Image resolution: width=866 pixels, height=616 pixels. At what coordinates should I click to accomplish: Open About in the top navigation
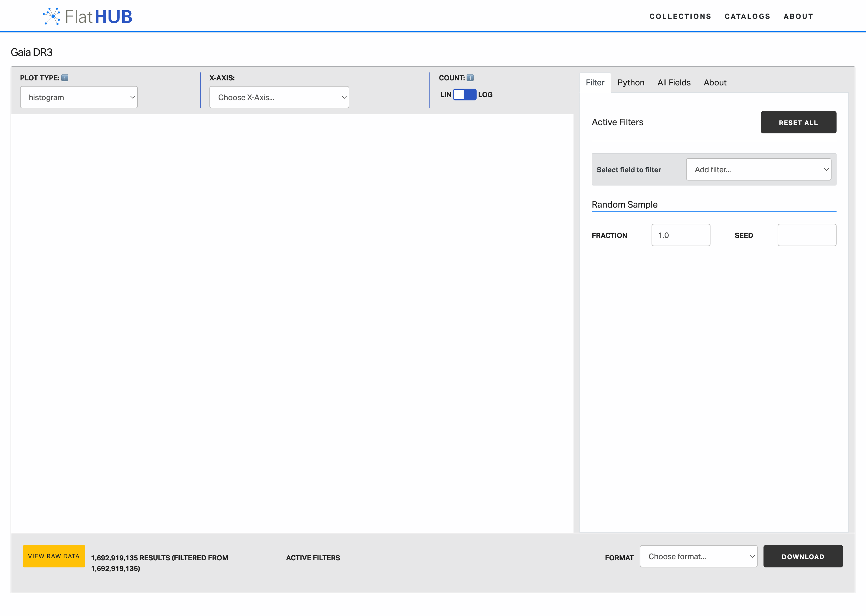798,16
